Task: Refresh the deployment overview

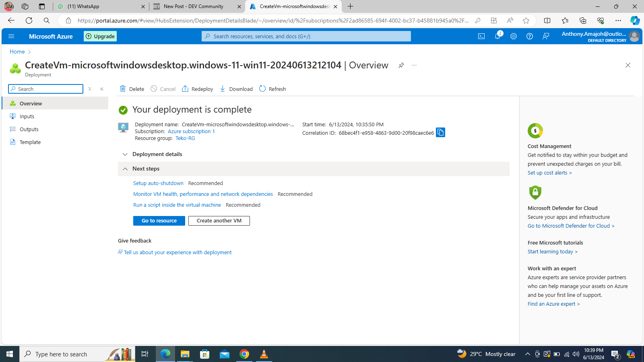Action: (x=272, y=89)
